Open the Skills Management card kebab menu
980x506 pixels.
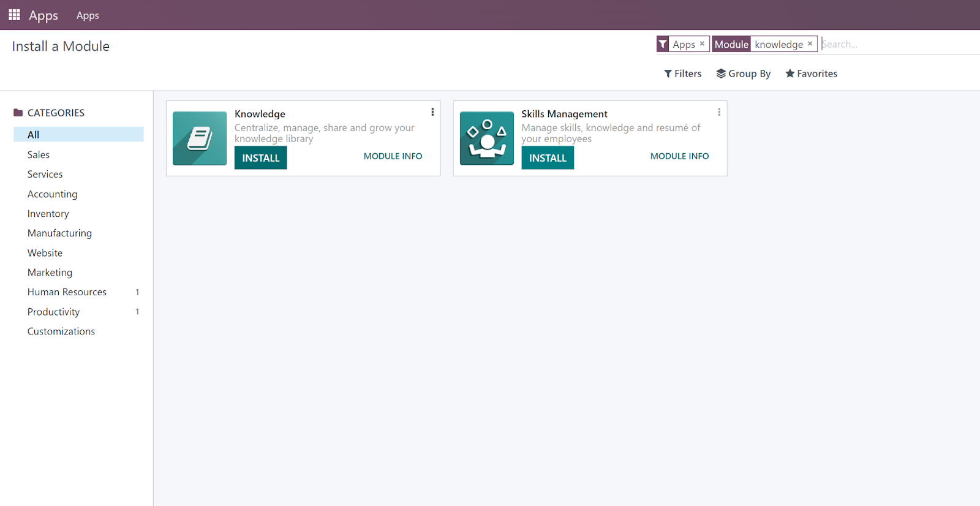point(719,112)
